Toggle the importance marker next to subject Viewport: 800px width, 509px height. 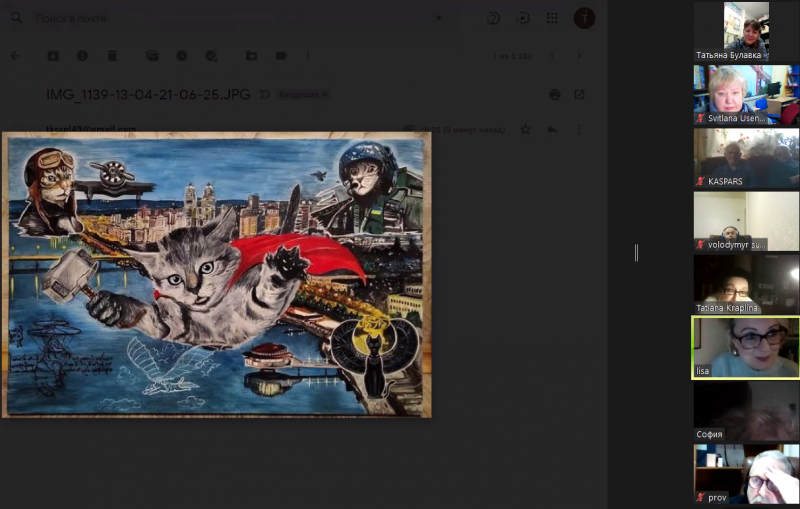264,95
